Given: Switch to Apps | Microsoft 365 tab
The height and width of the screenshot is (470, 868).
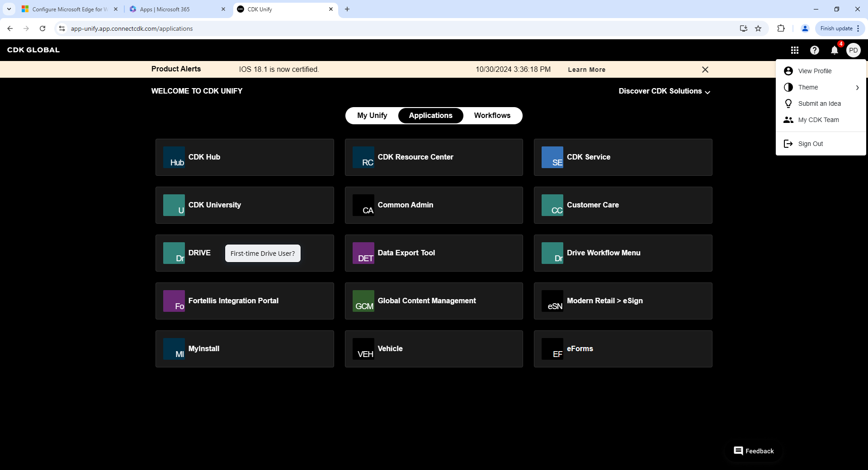Looking at the screenshot, I should click(x=177, y=9).
